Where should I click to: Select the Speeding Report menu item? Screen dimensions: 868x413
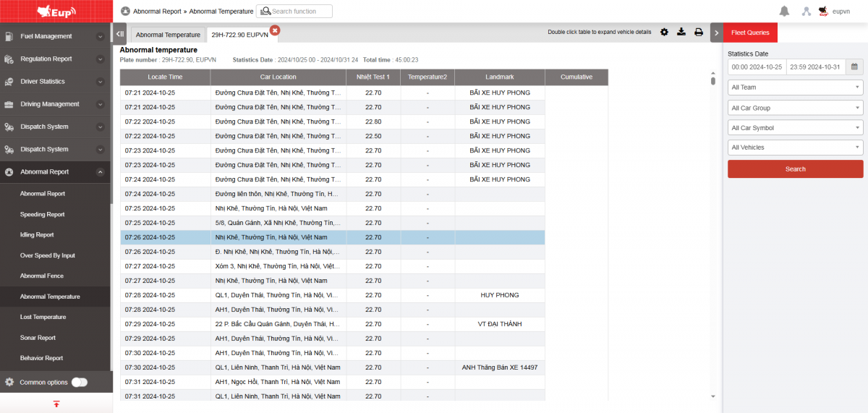coord(42,214)
